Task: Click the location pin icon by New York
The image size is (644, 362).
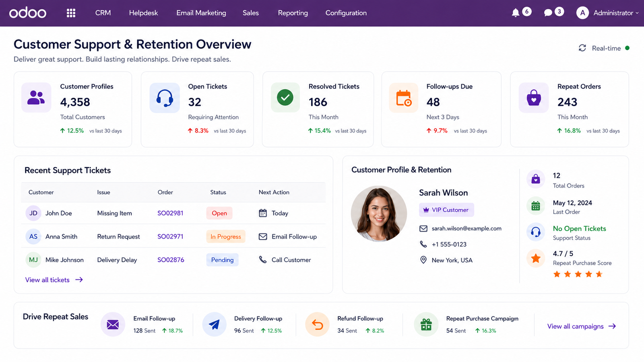Action: tap(423, 260)
